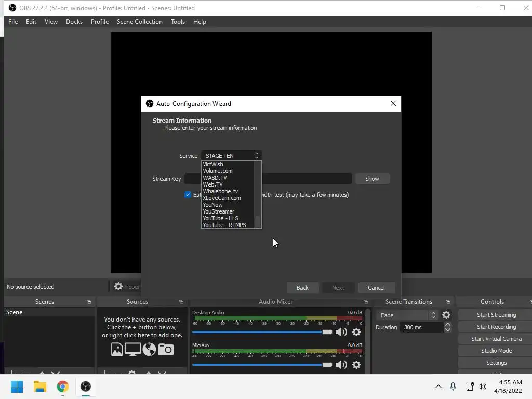Select XLoveCam.com from service list

pos(228,198)
